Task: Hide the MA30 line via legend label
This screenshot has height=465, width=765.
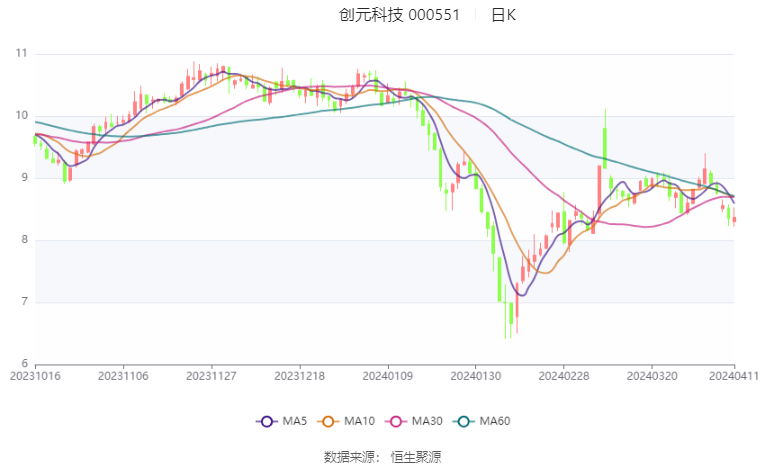Action: pos(427,421)
